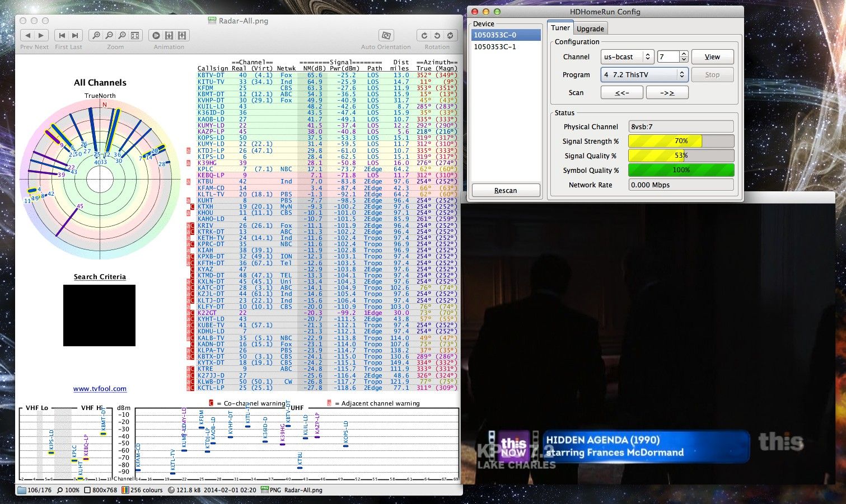Click the Adjacent channel warning legend label
This screenshot has height=504, width=846.
pos(380,403)
